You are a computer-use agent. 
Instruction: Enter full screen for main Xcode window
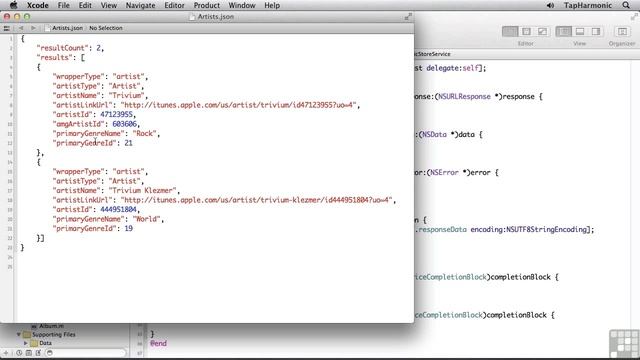(634, 17)
